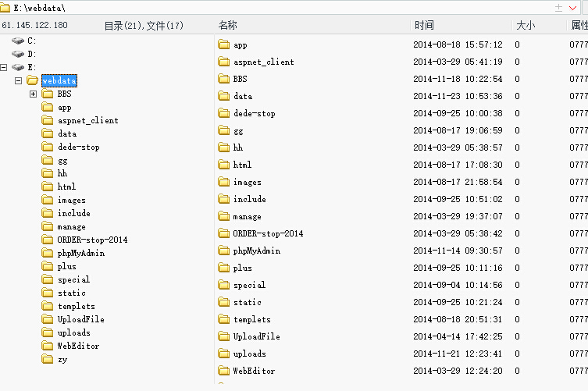Viewport: 588px width, 391px height.
Task: Select the D: drive icon
Action: coord(18,54)
